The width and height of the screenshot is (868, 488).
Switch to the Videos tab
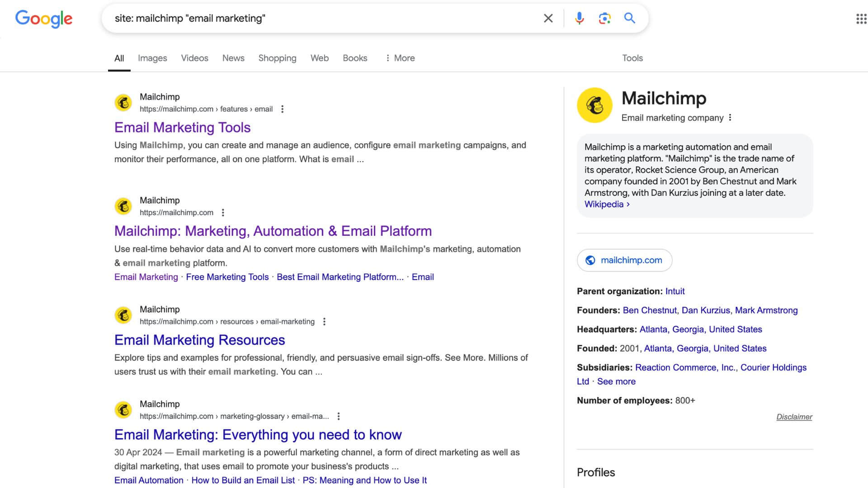coord(194,58)
